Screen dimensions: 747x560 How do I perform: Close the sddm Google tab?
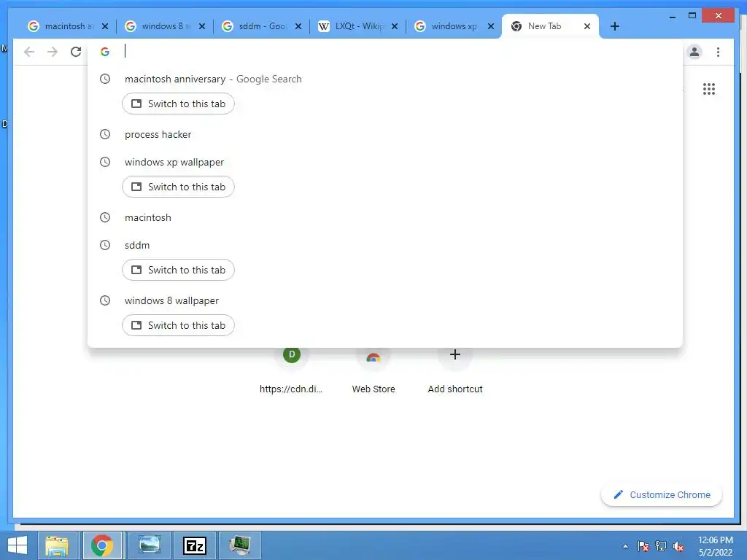[x=298, y=26]
